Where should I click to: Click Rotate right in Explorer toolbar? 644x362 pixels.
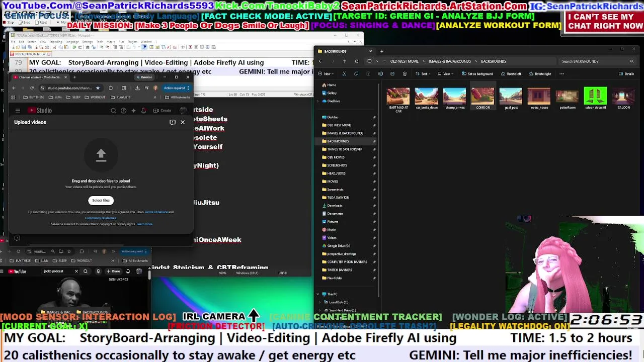click(x=540, y=74)
